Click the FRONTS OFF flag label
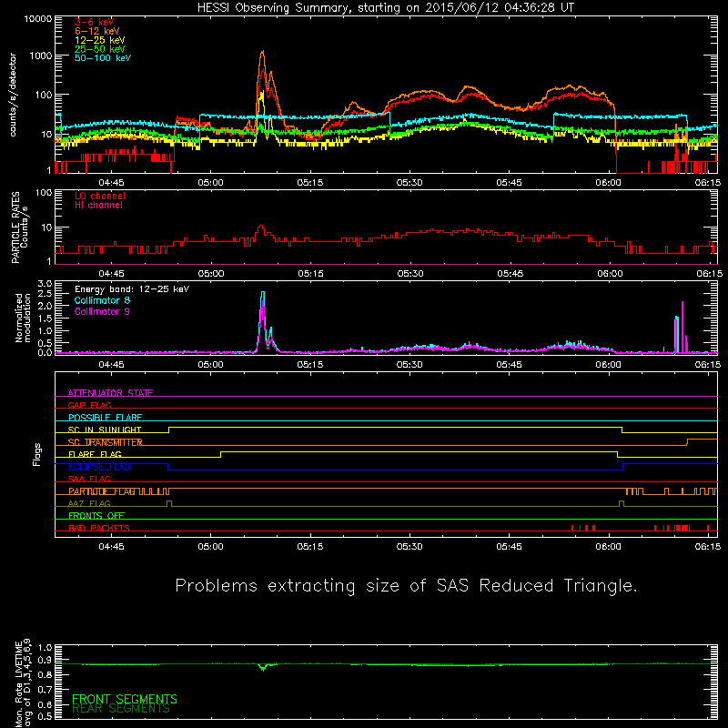This screenshot has width=728, height=728. coord(96,516)
